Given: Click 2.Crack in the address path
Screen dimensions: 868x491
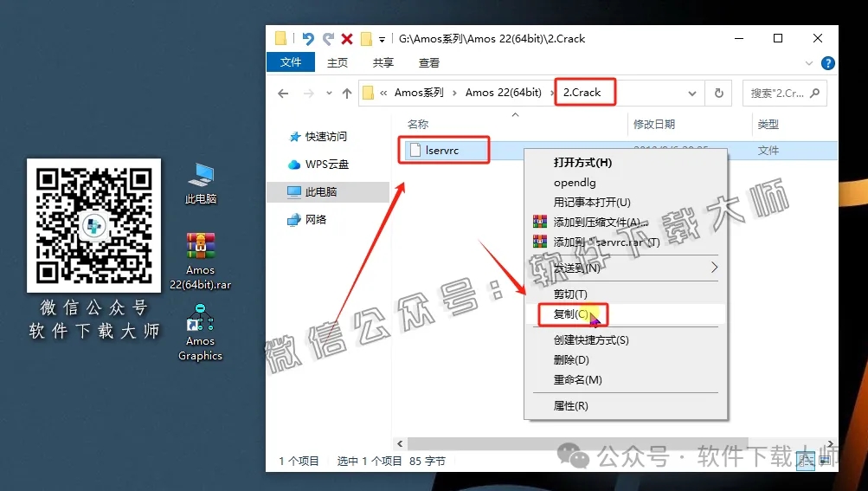Looking at the screenshot, I should pyautogui.click(x=582, y=93).
